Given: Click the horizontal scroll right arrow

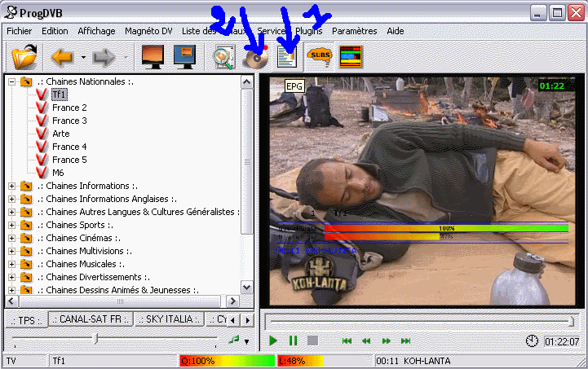Looking at the screenshot, I should click(x=233, y=301).
